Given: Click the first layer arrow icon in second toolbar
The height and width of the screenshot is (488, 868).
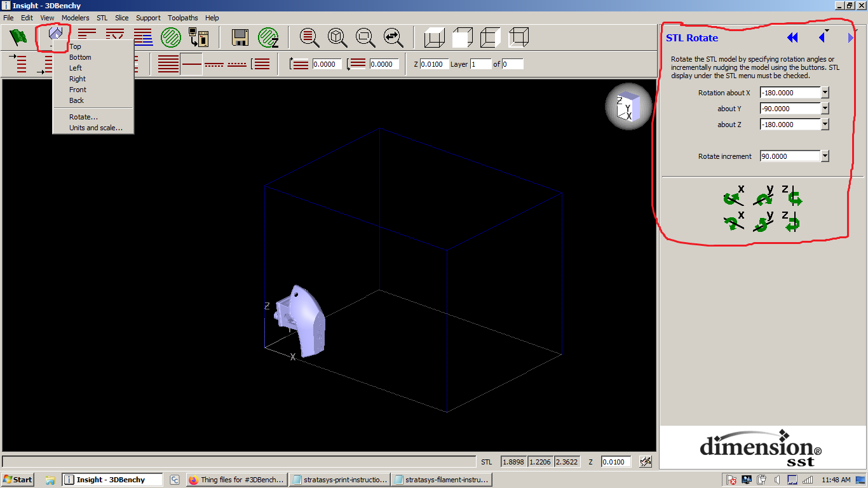Looking at the screenshot, I should pos(18,64).
